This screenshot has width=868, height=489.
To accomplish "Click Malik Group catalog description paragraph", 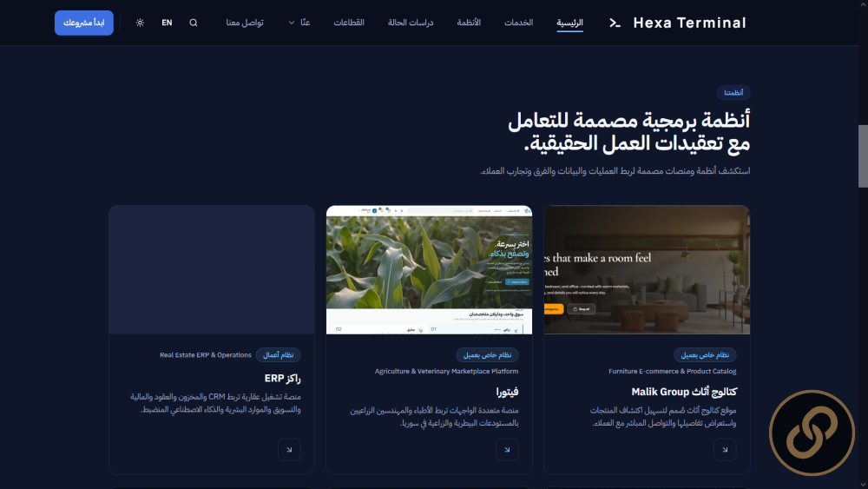I will pyautogui.click(x=663, y=417).
